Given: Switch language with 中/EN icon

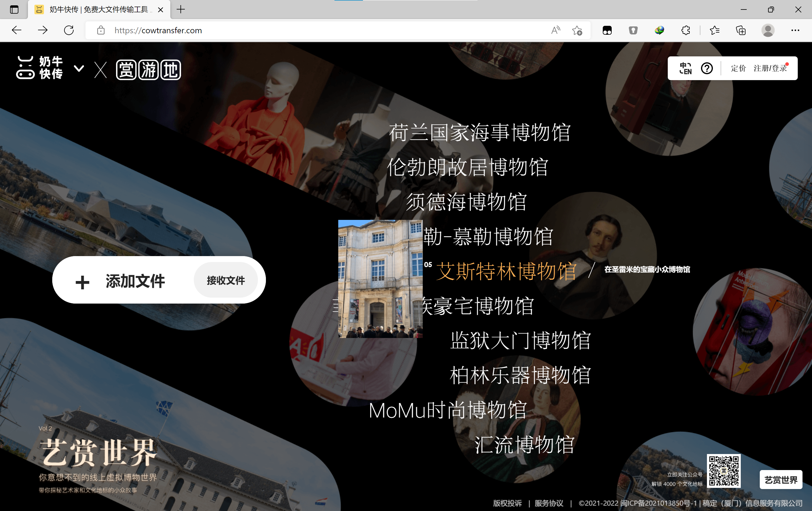Looking at the screenshot, I should click(x=685, y=68).
